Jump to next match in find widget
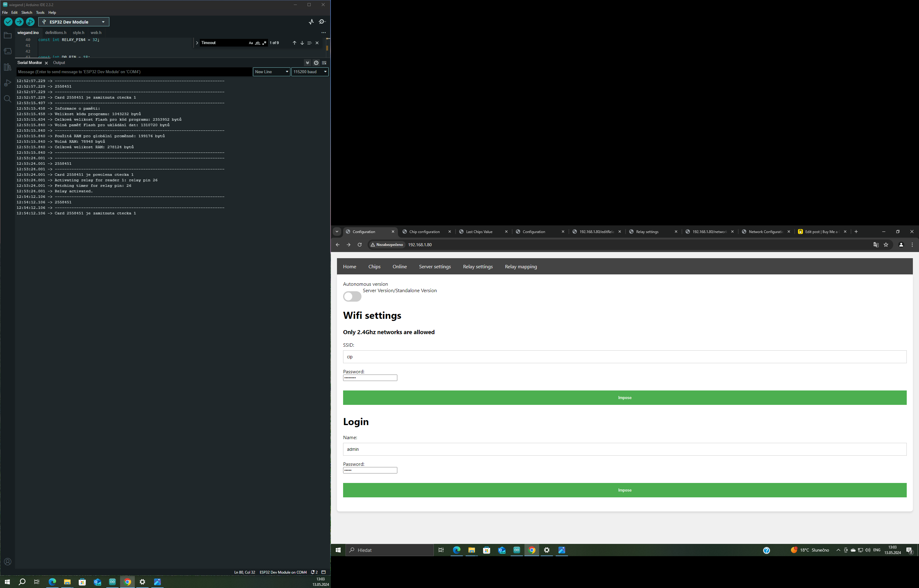This screenshot has height=588, width=919. point(302,43)
